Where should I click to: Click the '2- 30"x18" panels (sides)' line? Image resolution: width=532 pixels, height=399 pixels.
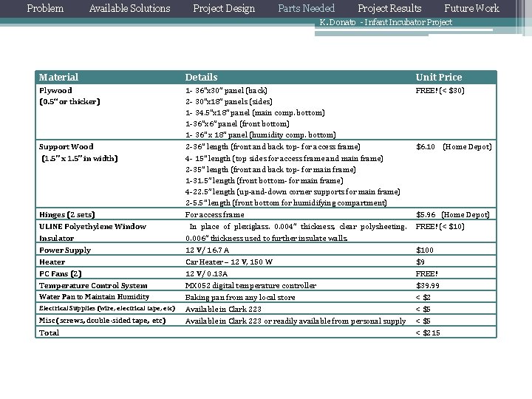229,102
